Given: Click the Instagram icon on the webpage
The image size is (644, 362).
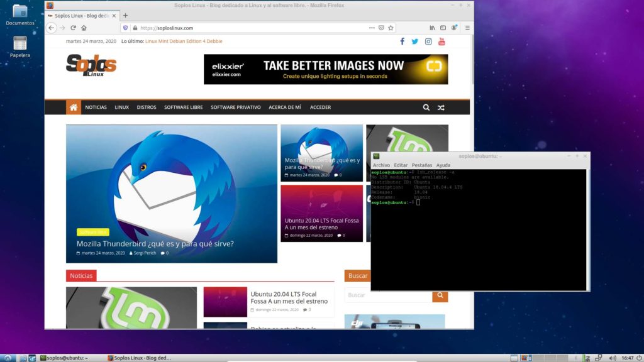Looking at the screenshot, I should 428,41.
